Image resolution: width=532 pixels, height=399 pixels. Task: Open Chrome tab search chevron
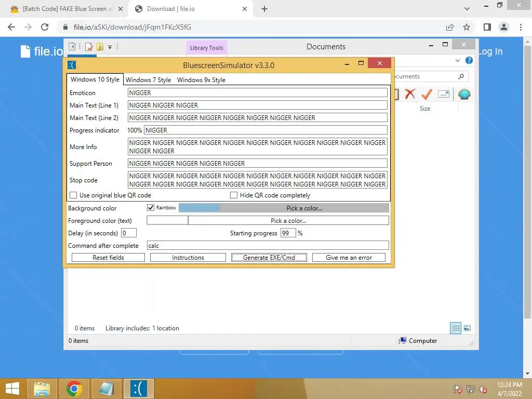click(x=467, y=9)
